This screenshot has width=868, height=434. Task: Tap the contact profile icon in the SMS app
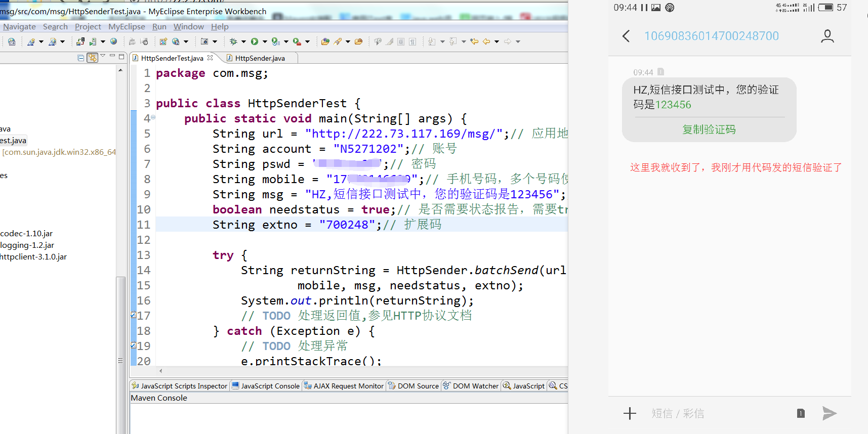[x=828, y=36]
